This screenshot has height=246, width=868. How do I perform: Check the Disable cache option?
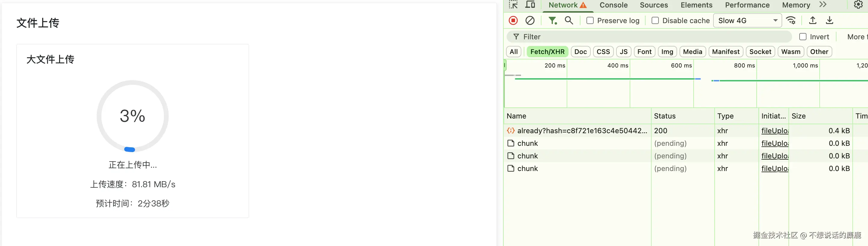point(655,21)
